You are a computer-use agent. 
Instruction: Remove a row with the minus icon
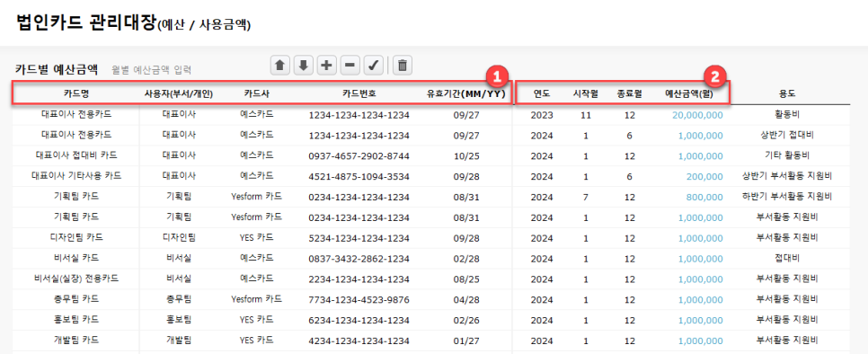350,66
